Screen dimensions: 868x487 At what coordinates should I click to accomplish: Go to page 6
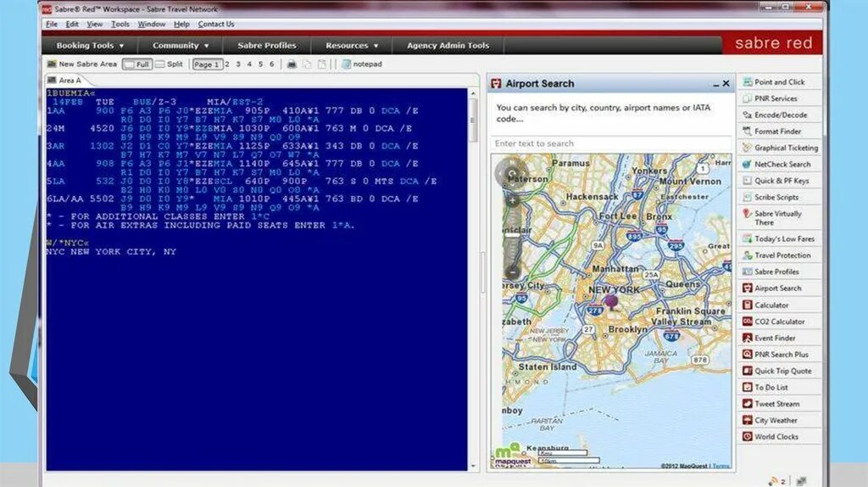click(x=271, y=64)
